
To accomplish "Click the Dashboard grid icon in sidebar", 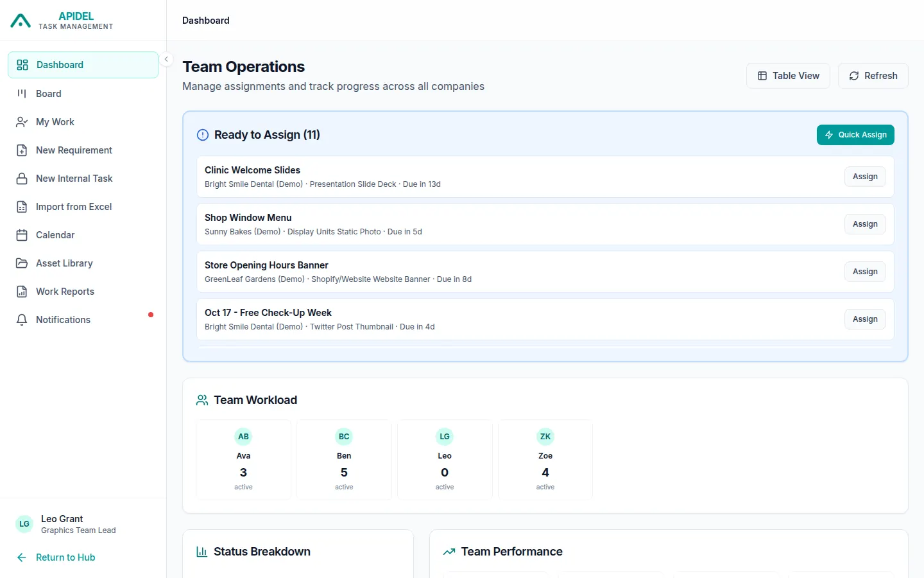I will click(22, 65).
